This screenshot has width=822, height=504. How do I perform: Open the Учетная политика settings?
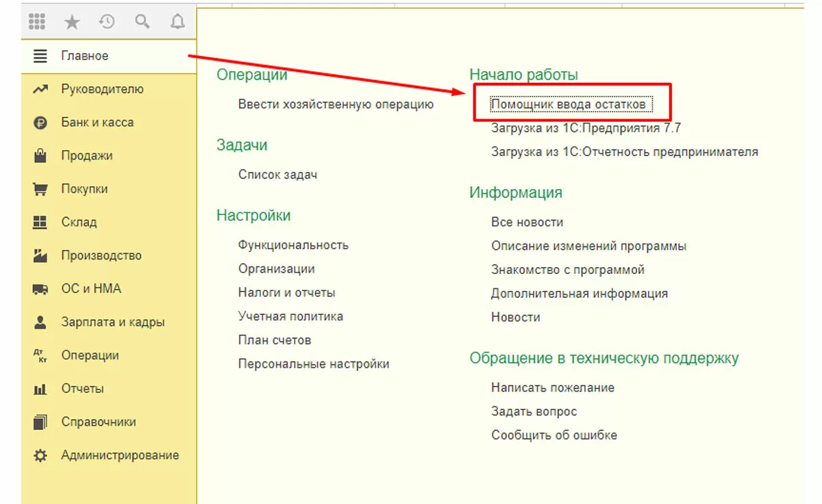pyautogui.click(x=290, y=316)
